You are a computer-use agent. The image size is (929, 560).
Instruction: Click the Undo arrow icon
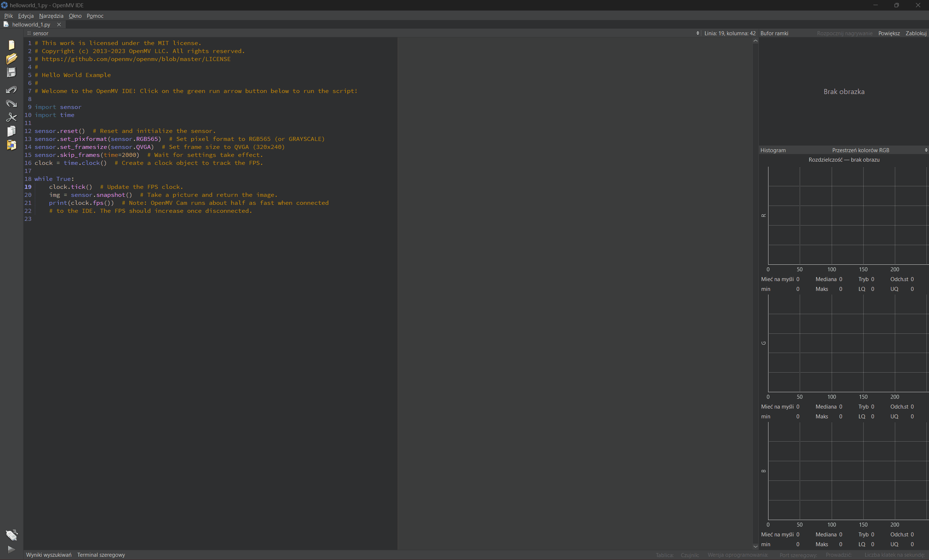[x=11, y=89]
